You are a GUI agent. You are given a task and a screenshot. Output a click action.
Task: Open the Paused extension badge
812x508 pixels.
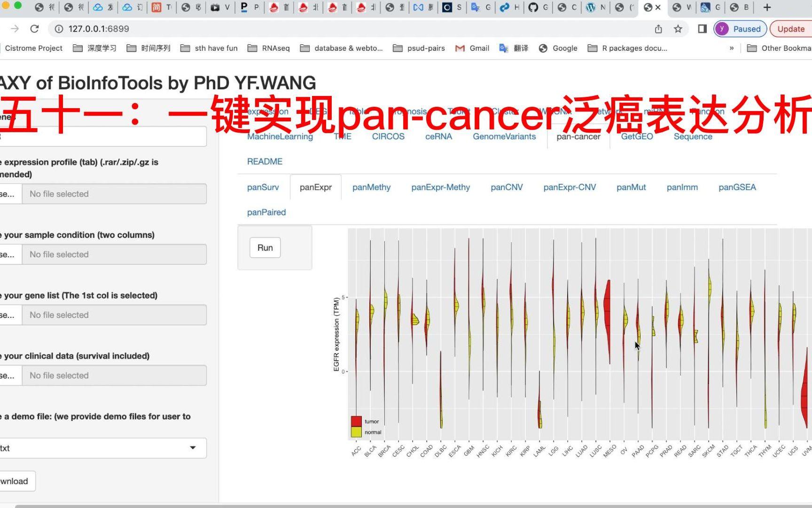(x=739, y=29)
